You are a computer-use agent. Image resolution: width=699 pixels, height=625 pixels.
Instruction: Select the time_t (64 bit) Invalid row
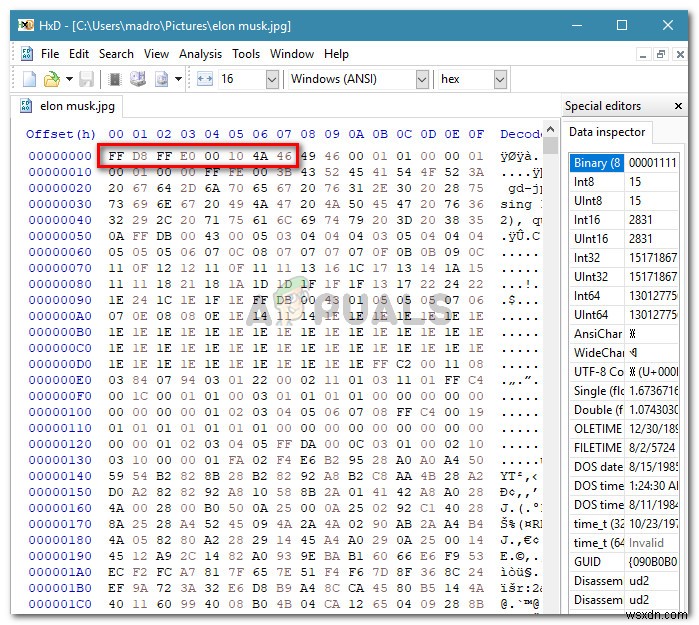click(624, 543)
